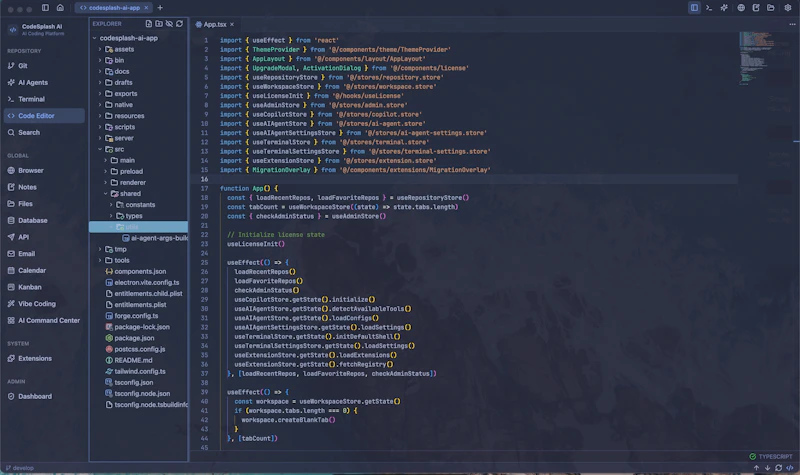Select the codesplash-ai-app workspace tab
Image resolution: width=800 pixels, height=475 pixels.
(x=113, y=8)
